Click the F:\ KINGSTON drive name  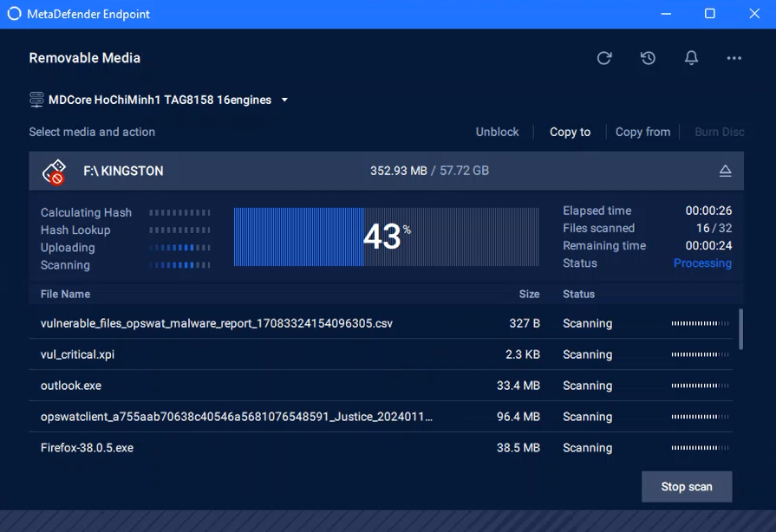[x=123, y=171]
